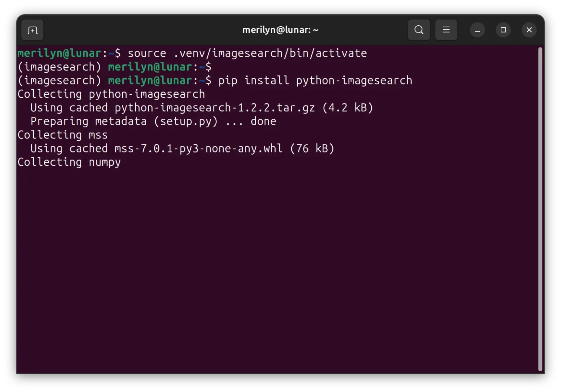This screenshot has height=392, width=561.
Task: Open a new terminal tab
Action: (32, 30)
